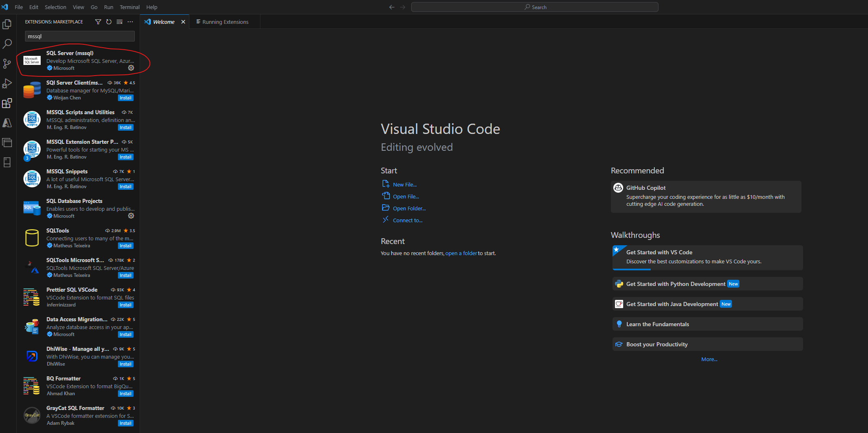Click the VS Code logo icon
Viewport: 868px width, 433px height.
[5, 7]
